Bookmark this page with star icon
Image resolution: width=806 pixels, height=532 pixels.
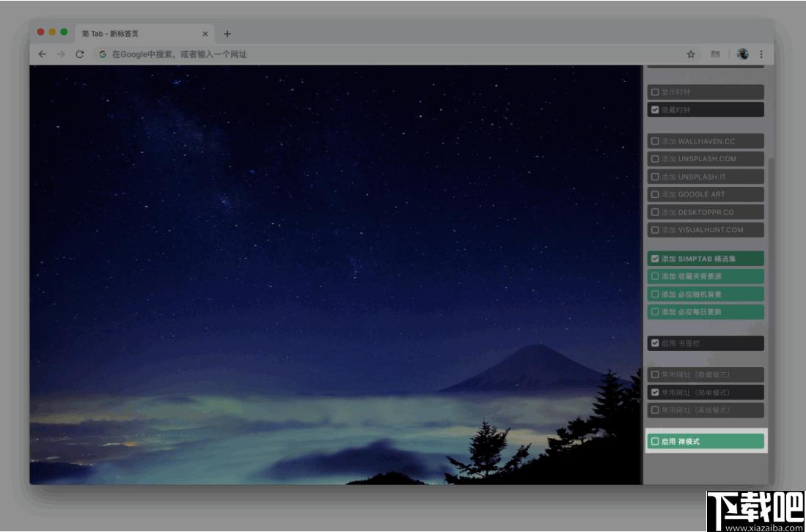(x=691, y=54)
